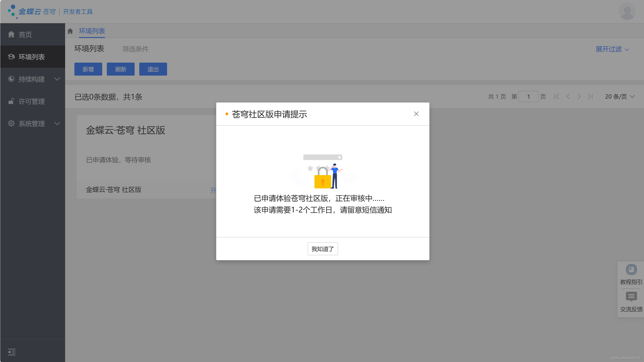644x362 pixels.
Task: Go to the first page arrow
Action: point(556,96)
